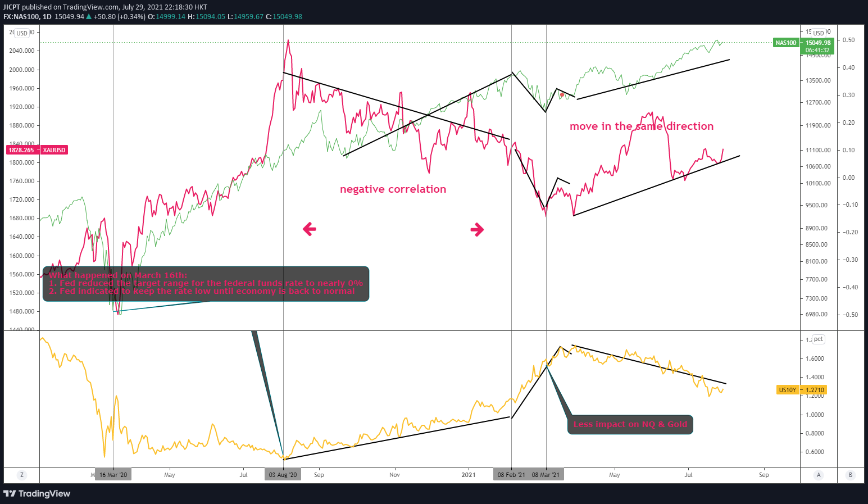Click 'move in the same direction' text
Screen dimensions: 868x504
(642, 126)
